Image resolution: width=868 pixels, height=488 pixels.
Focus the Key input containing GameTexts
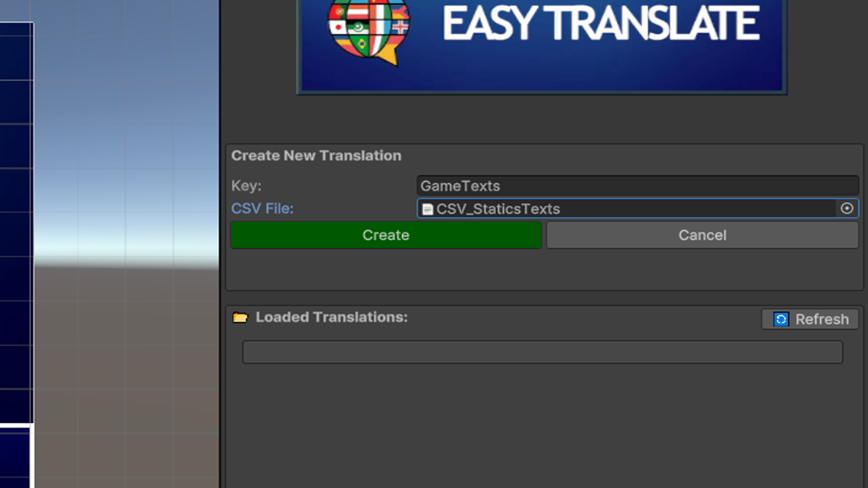[x=637, y=186]
